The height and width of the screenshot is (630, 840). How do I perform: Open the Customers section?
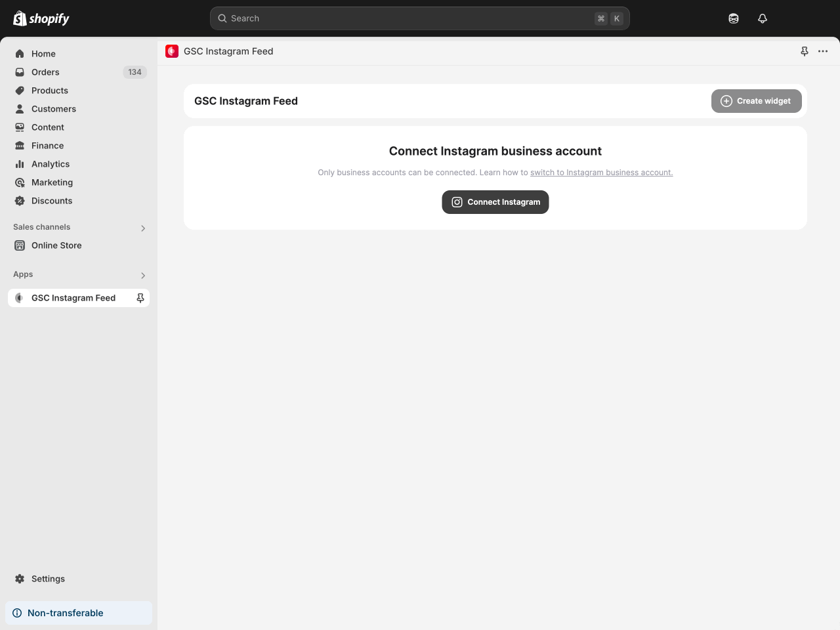pyautogui.click(x=53, y=109)
